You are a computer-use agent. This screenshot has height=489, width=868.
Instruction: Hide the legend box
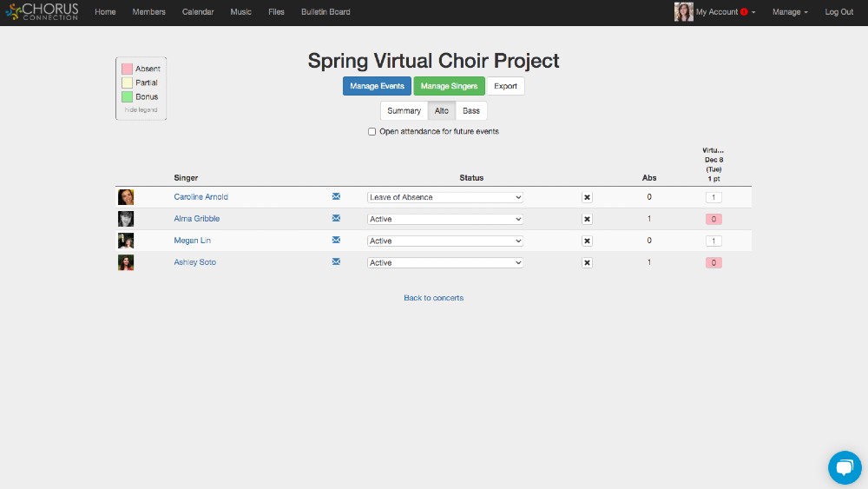pyautogui.click(x=141, y=109)
